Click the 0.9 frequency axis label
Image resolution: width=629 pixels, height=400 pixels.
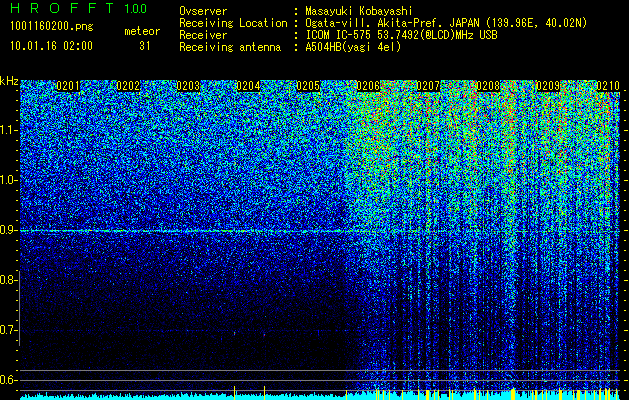[x=7, y=230]
